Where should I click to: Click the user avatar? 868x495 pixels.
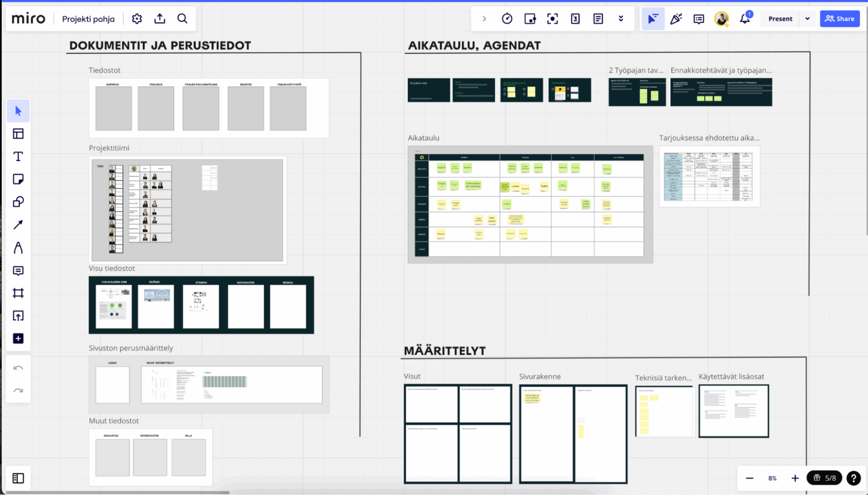(x=722, y=19)
